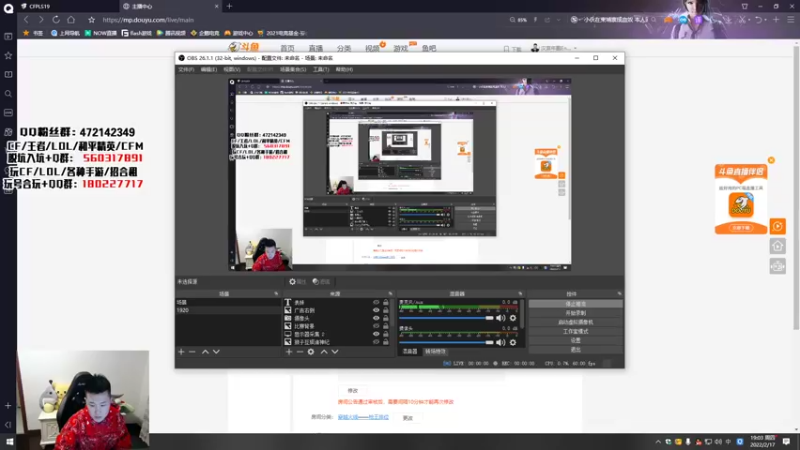Toggle visibility of the 广告右侧 source
The image size is (800, 450).
[376, 310]
